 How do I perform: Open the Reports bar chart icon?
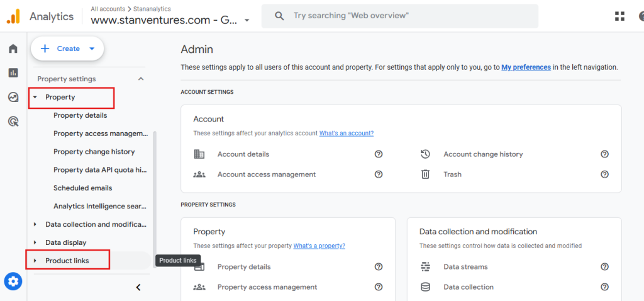13,72
